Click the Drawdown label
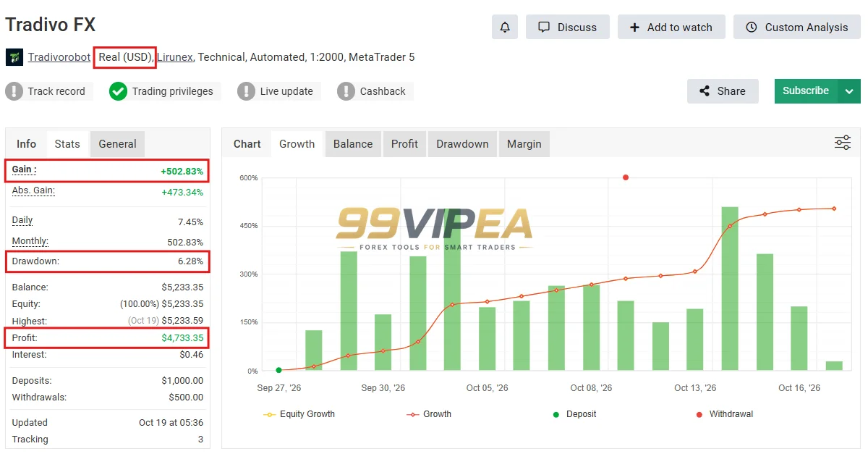 35,261
